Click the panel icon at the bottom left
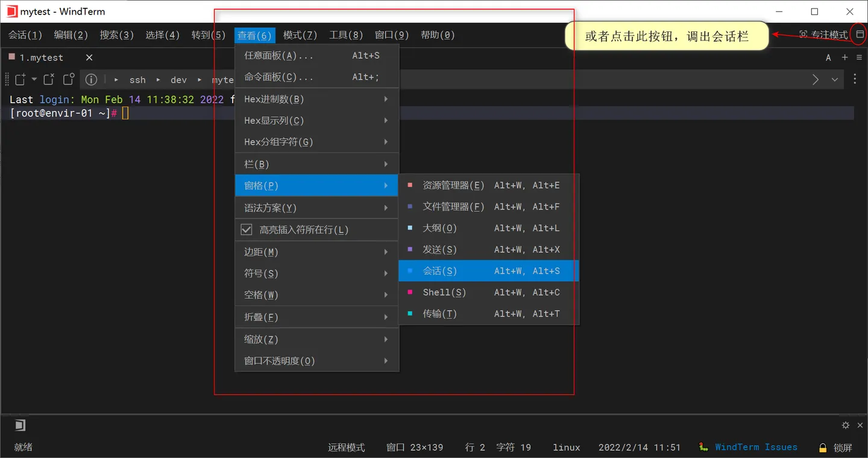Screen dimensions: 868x458 [x=20, y=425]
